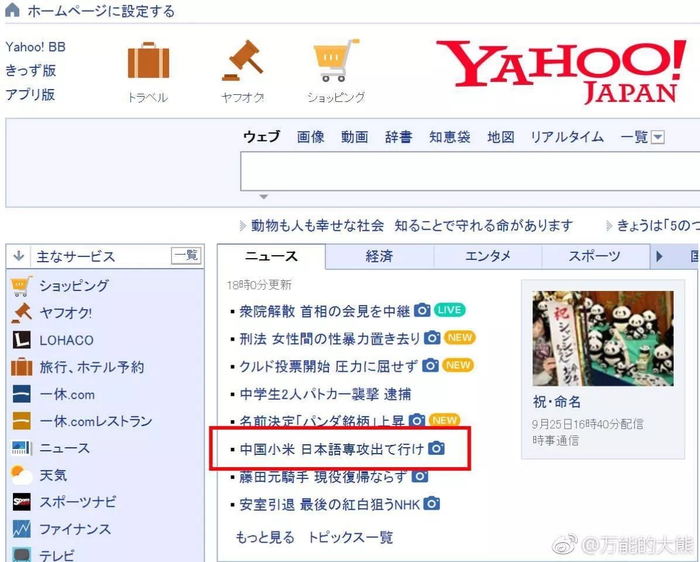The image size is (700, 562).
Task: Click the ホームページに設定する link
Action: tap(101, 11)
